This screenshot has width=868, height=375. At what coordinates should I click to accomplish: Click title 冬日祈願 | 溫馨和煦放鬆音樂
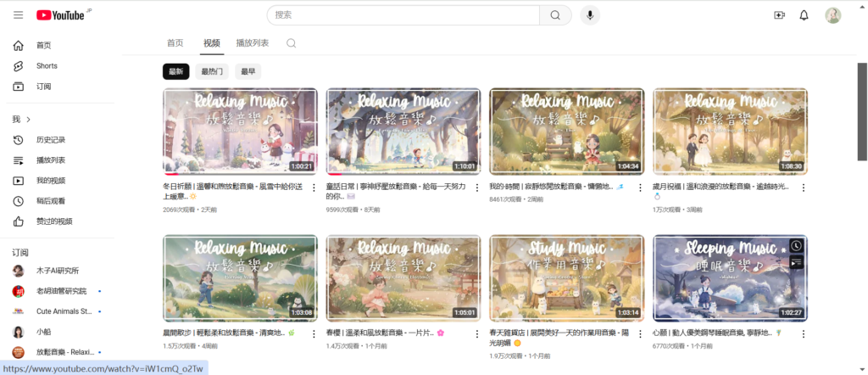click(231, 192)
